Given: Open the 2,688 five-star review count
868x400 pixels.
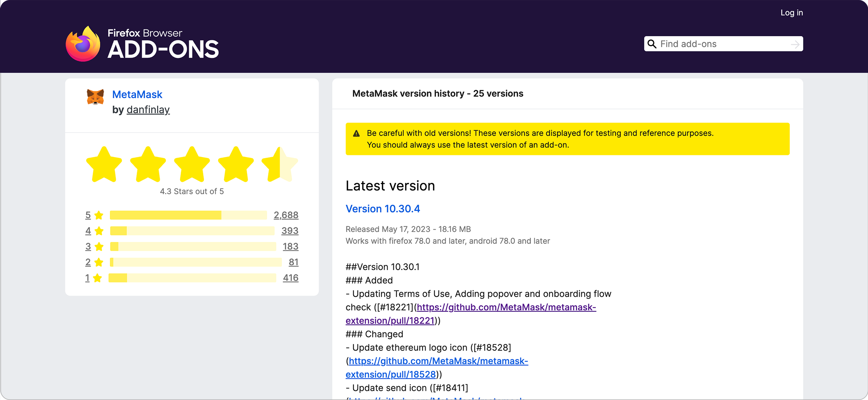Looking at the screenshot, I should [286, 215].
